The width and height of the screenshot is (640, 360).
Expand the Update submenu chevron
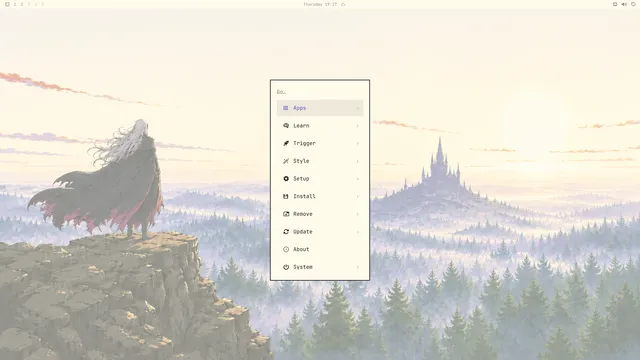click(x=358, y=232)
